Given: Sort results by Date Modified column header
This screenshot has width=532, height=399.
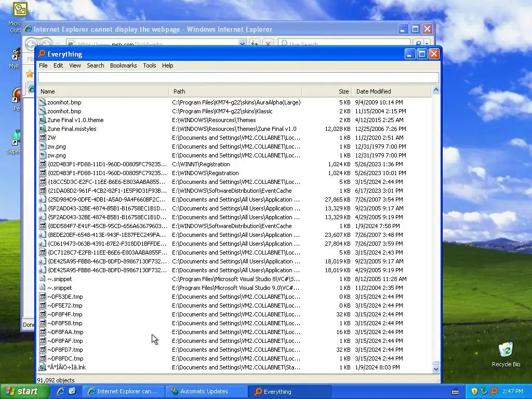Looking at the screenshot, I should pos(391,91).
